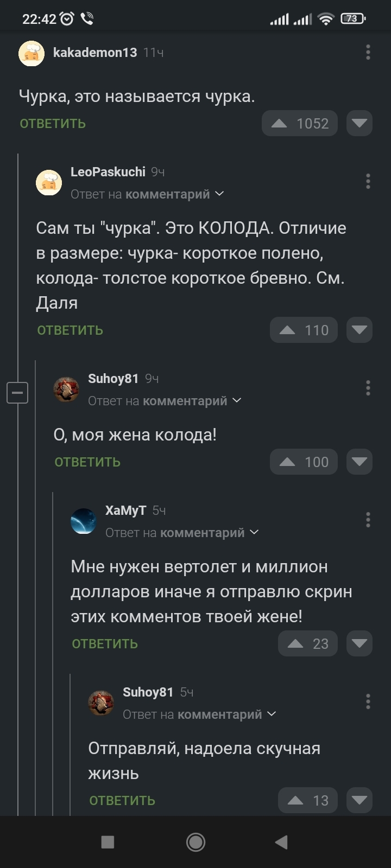391x868 pixels.
Task: Open XaMyT's profile avatar
Action: tap(84, 521)
